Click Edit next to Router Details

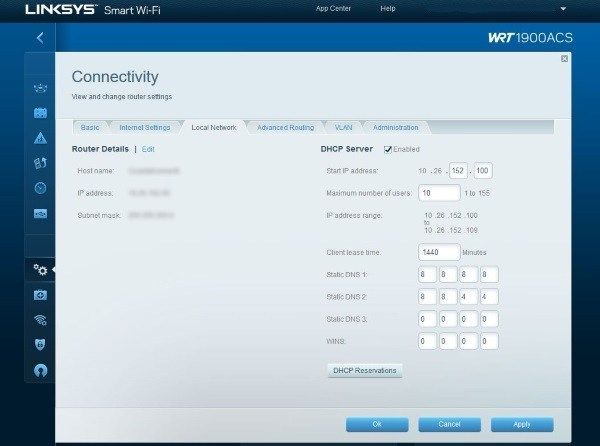pos(148,148)
